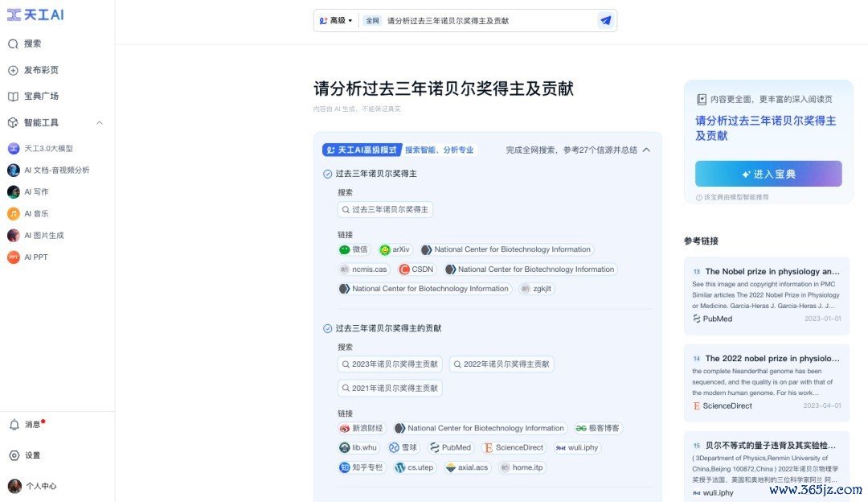Image resolution: width=868 pixels, height=502 pixels.
Task: Open the cs.utep source link
Action: 415,467
